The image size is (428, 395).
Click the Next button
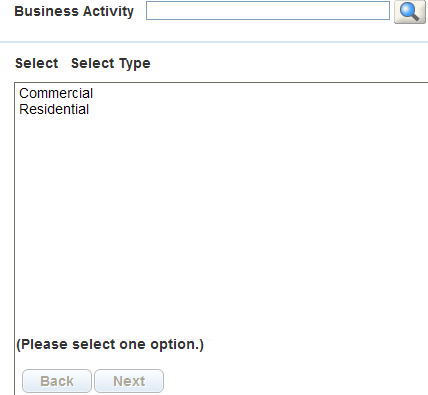(x=129, y=381)
